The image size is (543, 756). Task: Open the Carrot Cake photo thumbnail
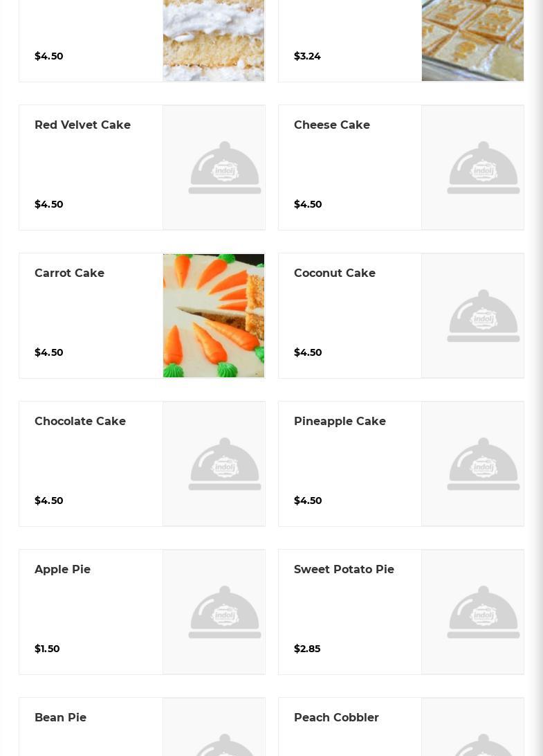click(x=214, y=316)
